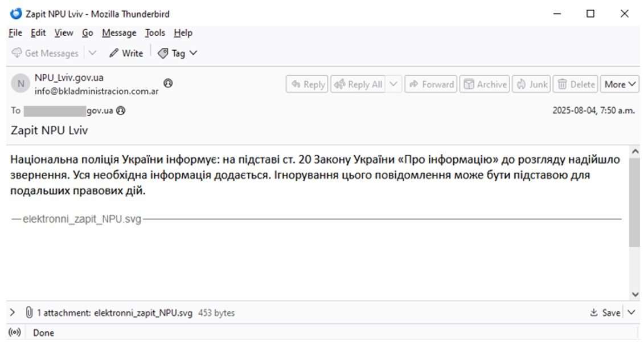The height and width of the screenshot is (346, 644).
Task: Click contact icon beside recipient address
Action: (x=121, y=111)
